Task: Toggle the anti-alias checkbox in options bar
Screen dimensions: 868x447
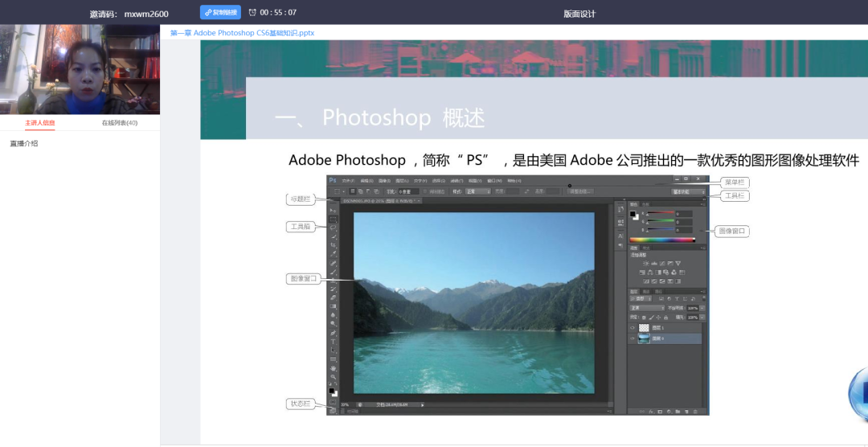Action: [425, 192]
